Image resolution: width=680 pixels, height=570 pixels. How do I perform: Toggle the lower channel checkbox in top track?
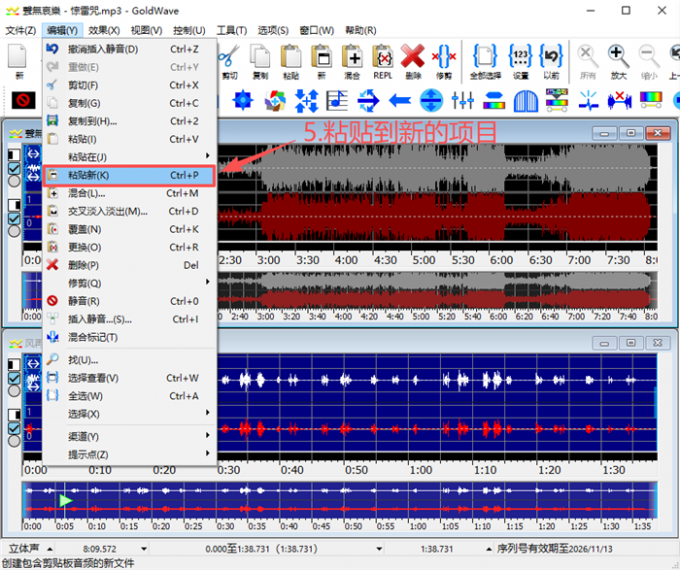[15, 219]
